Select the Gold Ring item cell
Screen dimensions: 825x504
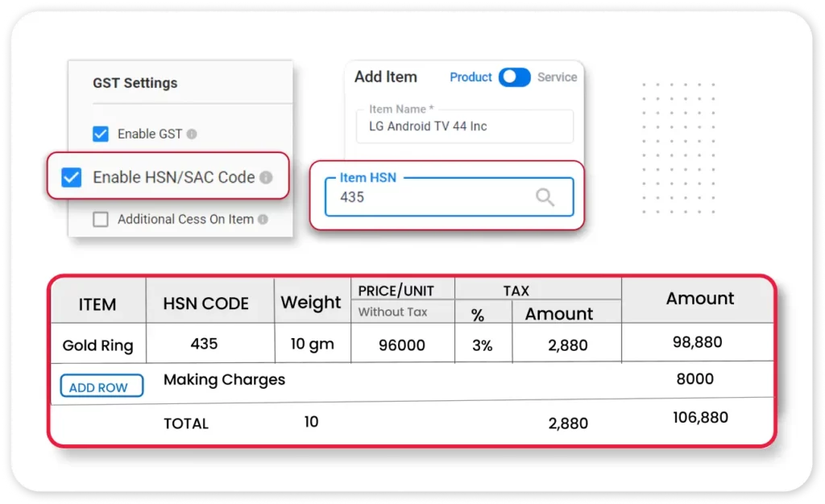(97, 345)
